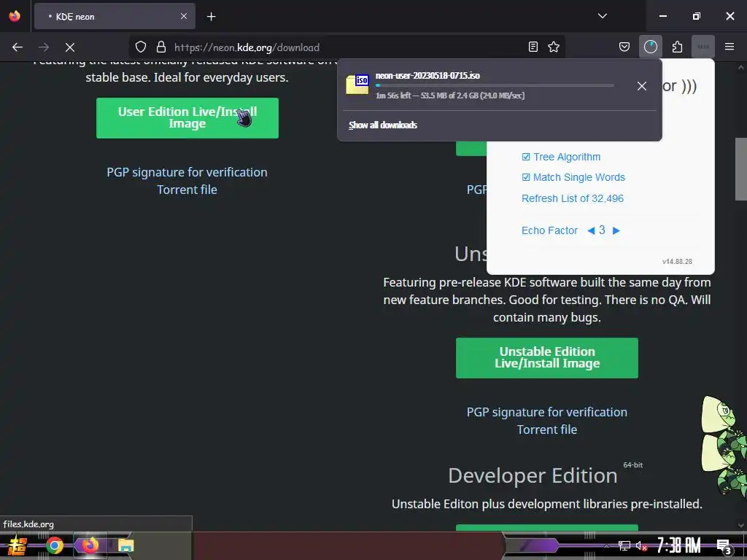Go forward using the forward arrow
Screen dimensions: 747x560
tap(43, 47)
